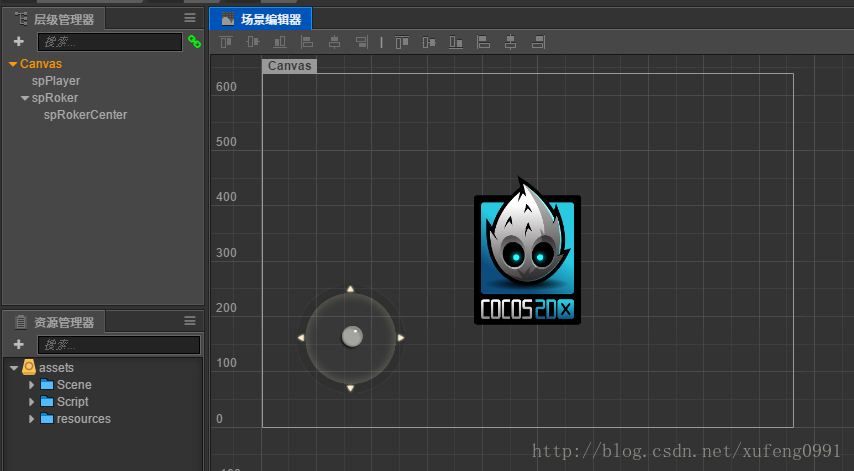Switch to the 层级管理器 tab

tap(54, 19)
